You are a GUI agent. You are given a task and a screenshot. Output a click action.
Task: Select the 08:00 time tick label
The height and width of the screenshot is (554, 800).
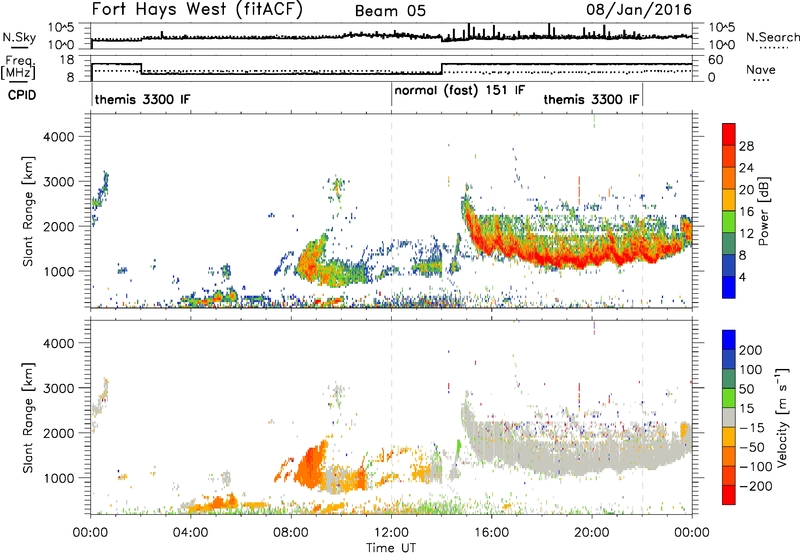(291, 533)
